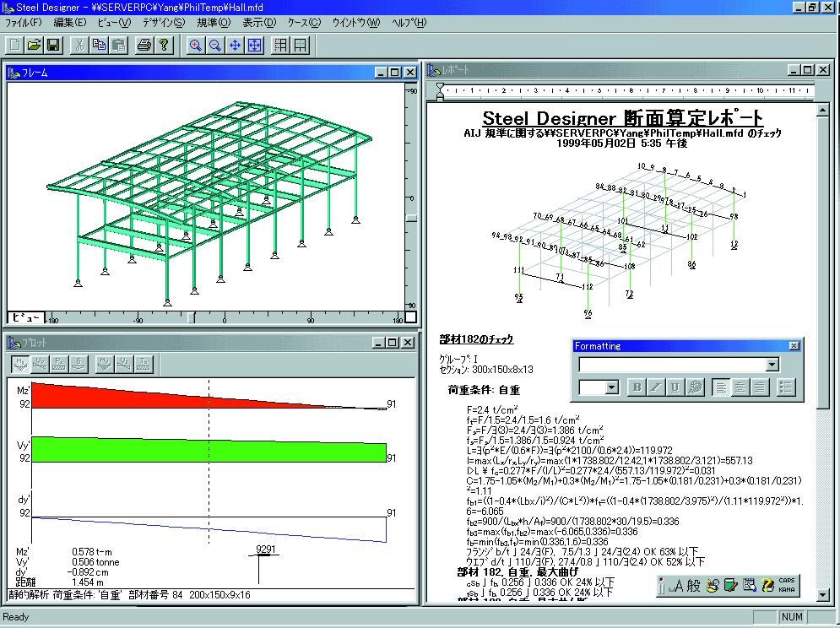840x628 pixels.
Task: Click the report title Steel Designer 断面算定レポート
Action: (622, 118)
